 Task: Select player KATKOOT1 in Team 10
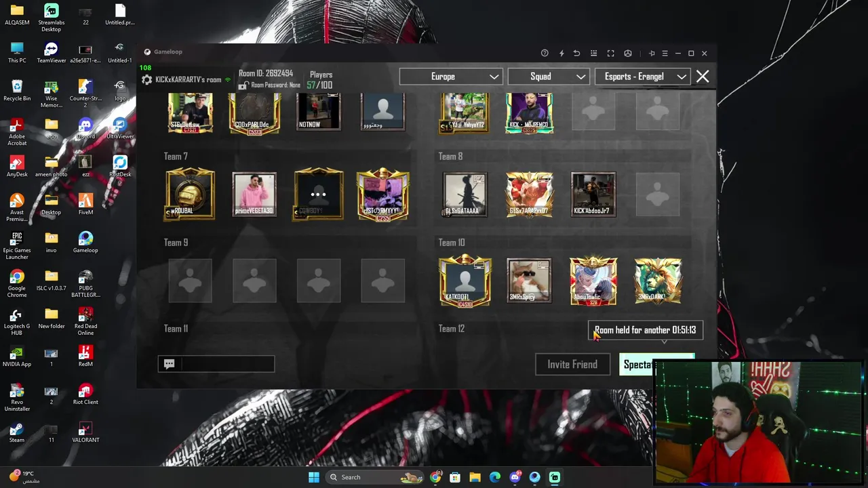(x=465, y=281)
